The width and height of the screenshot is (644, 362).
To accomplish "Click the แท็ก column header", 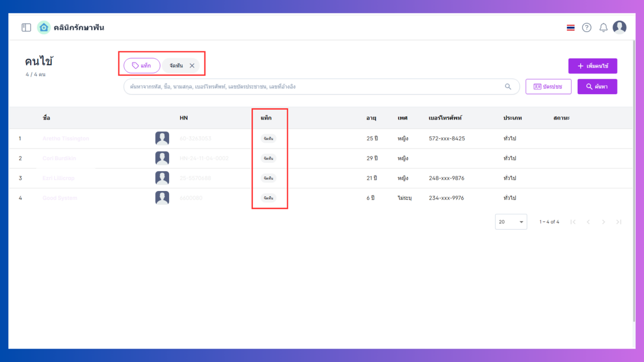I will 266,118.
